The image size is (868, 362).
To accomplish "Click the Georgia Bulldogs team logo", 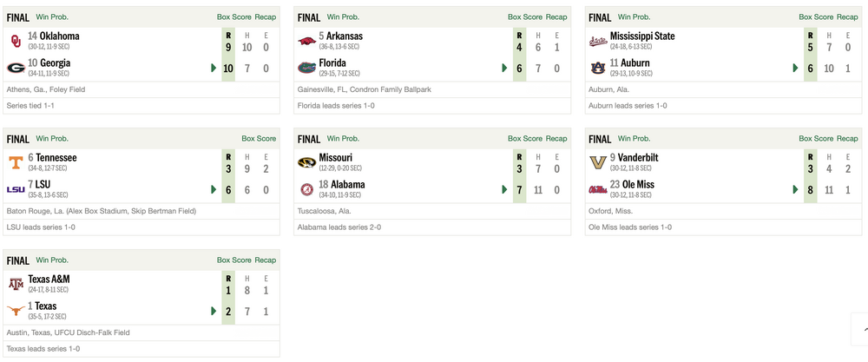I will click(16, 67).
